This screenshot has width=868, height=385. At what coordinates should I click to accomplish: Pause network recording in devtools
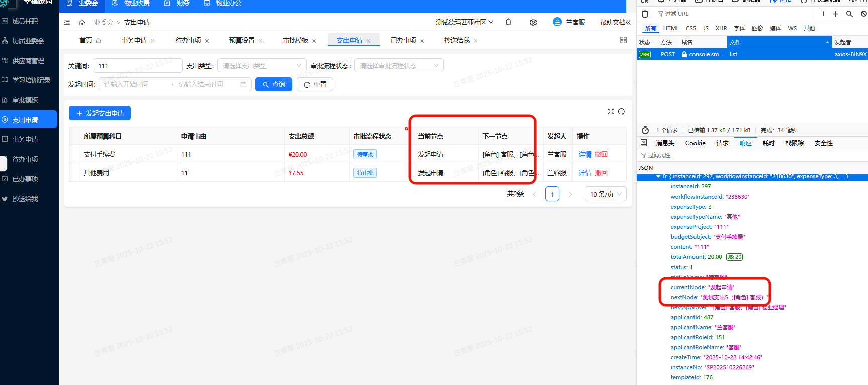pyautogui.click(x=821, y=14)
